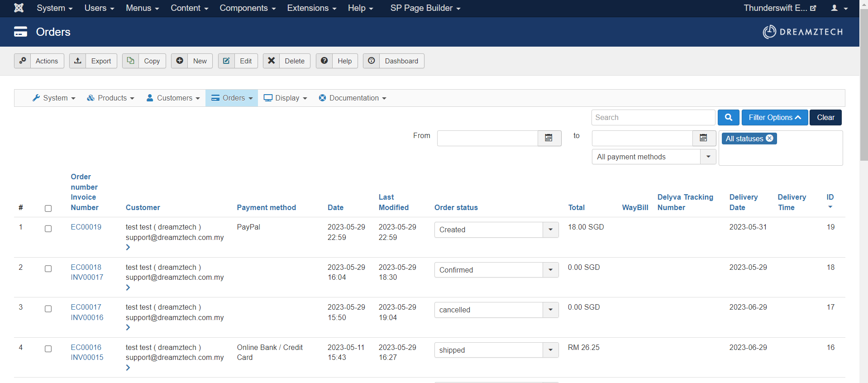The height and width of the screenshot is (383, 868).
Task: Open the Menus menu
Action: coord(142,8)
